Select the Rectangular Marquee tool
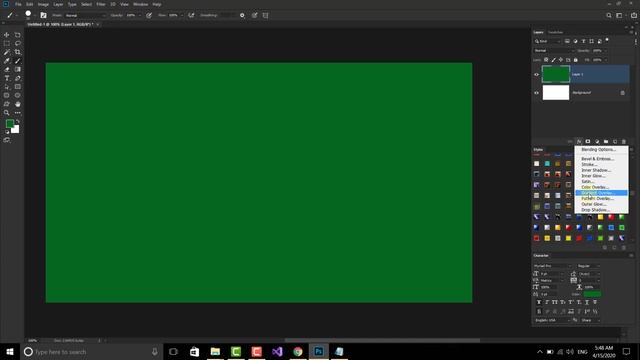Image resolution: width=640 pixels, height=360 pixels. [x=7, y=43]
